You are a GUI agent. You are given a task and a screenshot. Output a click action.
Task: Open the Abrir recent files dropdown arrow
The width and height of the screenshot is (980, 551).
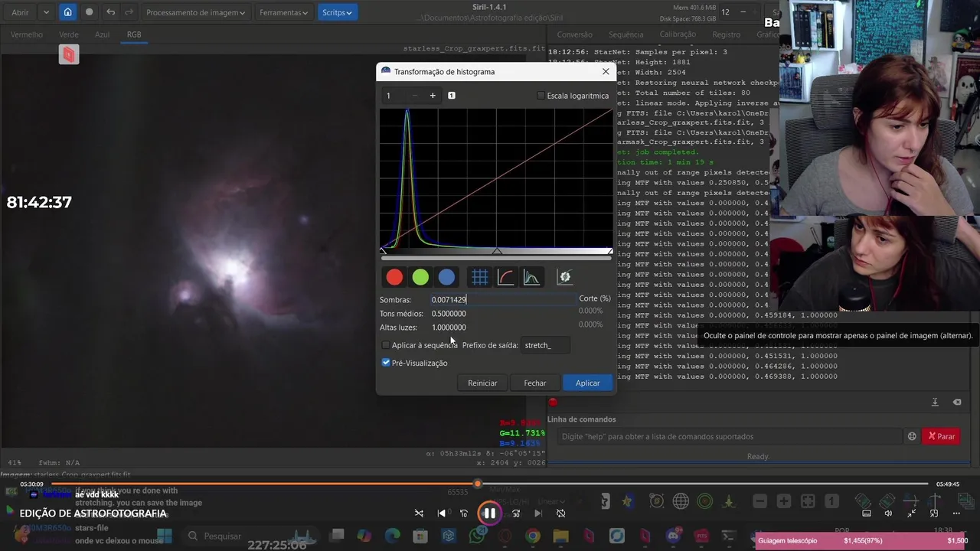46,12
